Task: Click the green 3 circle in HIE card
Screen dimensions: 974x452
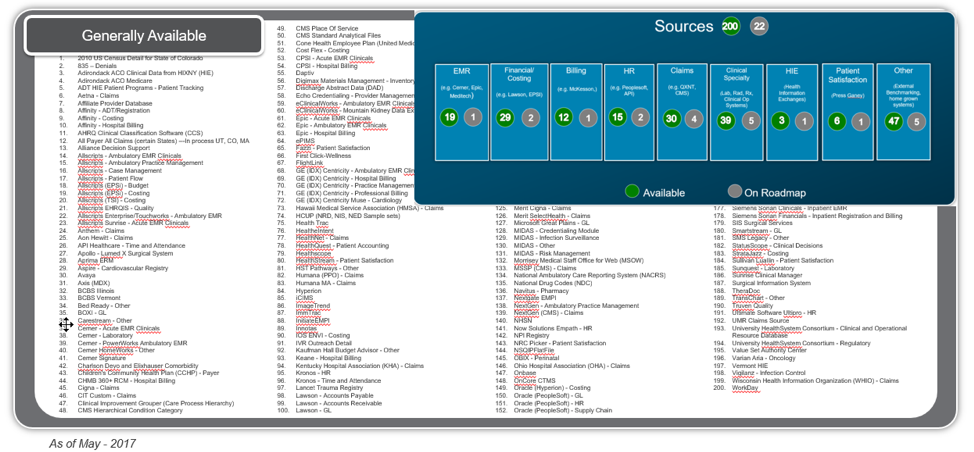Action: tap(781, 120)
